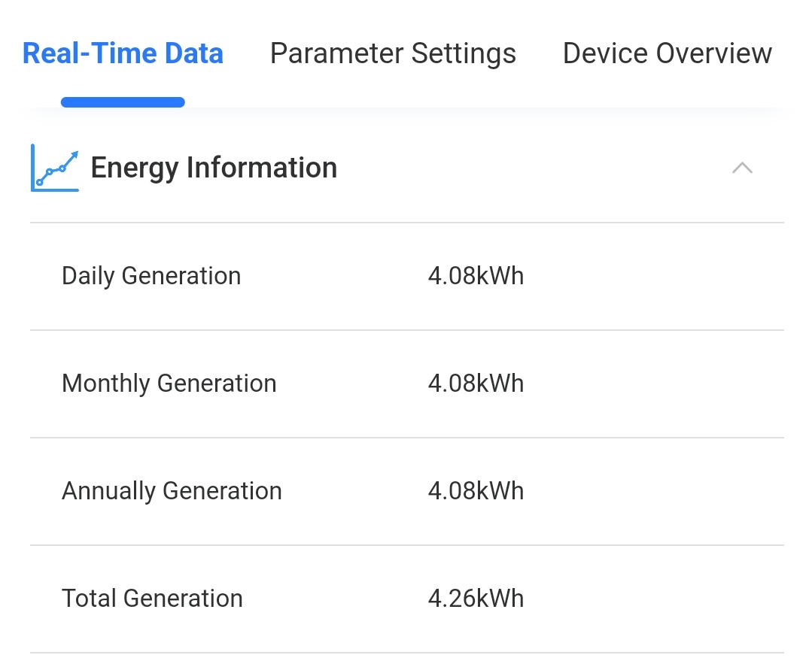The width and height of the screenshot is (812, 661).
Task: Switch to the Parameter Settings tab
Action: click(393, 53)
